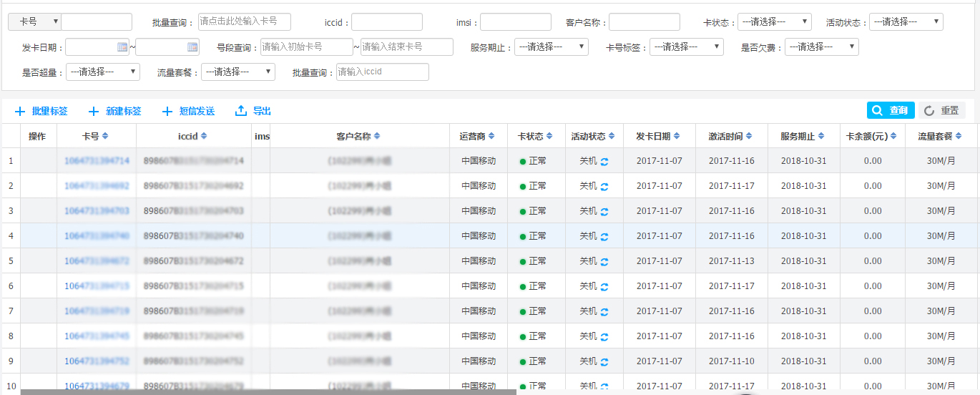Sort by 流量套餐 column sort icon

(959, 136)
